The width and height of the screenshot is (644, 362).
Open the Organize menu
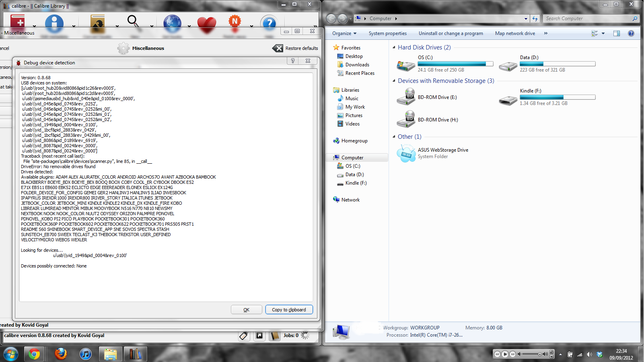click(344, 33)
